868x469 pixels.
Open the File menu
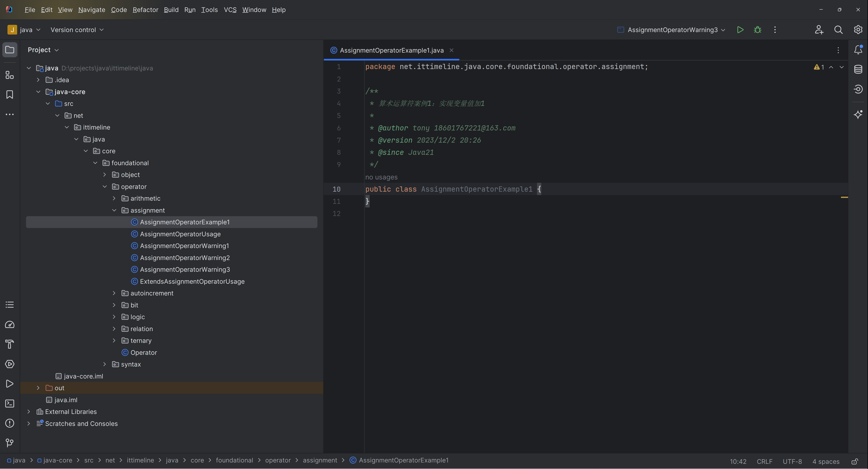[x=30, y=10]
